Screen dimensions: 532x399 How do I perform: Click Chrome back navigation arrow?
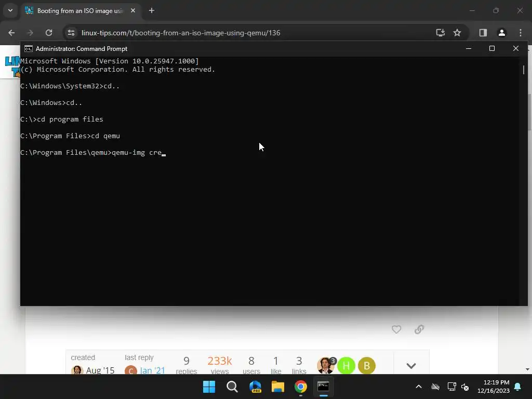click(11, 33)
